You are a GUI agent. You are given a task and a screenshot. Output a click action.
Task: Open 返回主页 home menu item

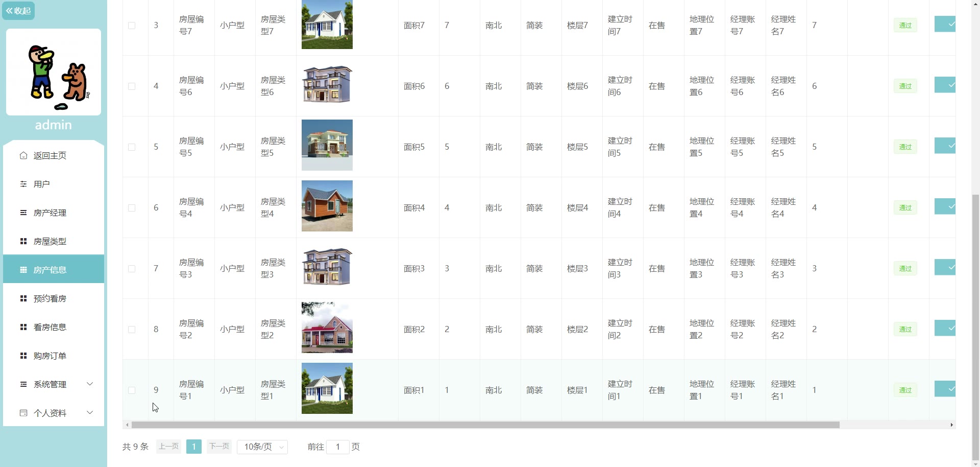click(54, 155)
